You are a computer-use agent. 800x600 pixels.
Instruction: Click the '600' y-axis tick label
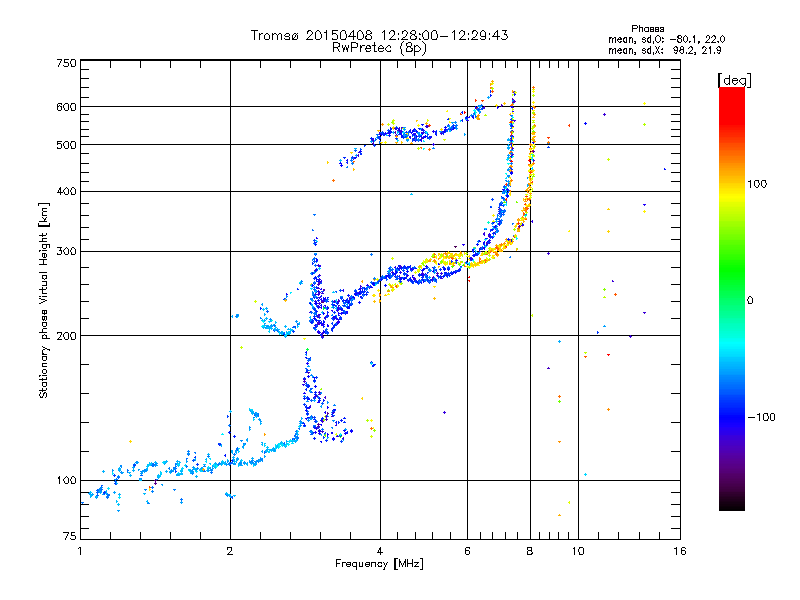click(66, 107)
